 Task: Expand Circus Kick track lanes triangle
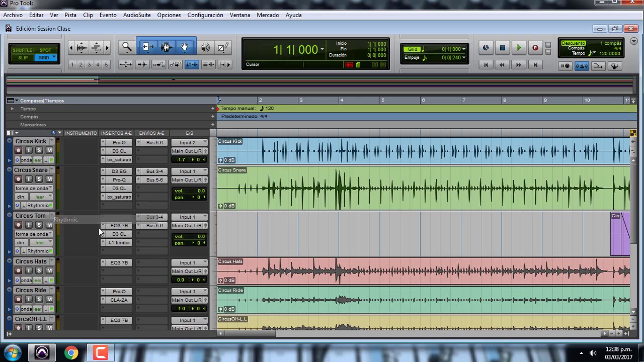coord(9,160)
